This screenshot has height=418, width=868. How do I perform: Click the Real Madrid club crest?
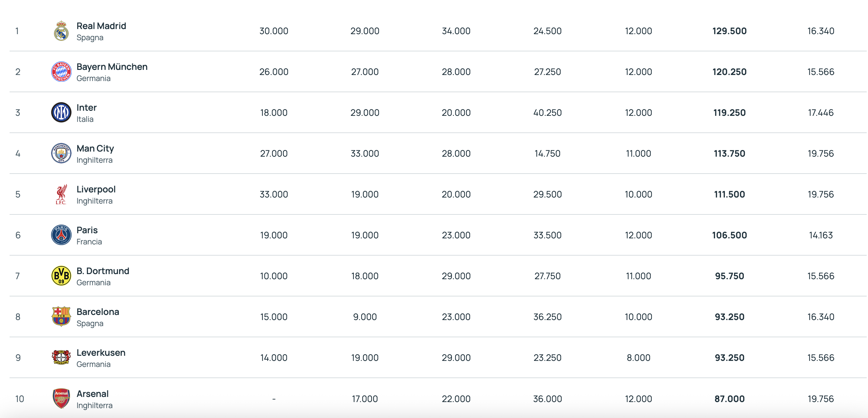61,31
